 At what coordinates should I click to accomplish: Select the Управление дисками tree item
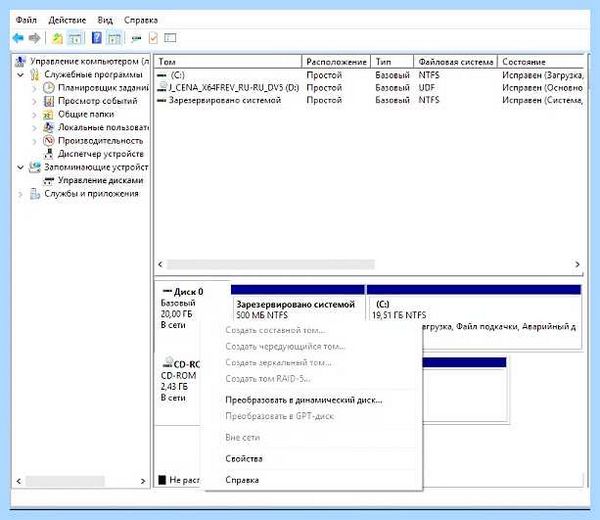[x=101, y=180]
